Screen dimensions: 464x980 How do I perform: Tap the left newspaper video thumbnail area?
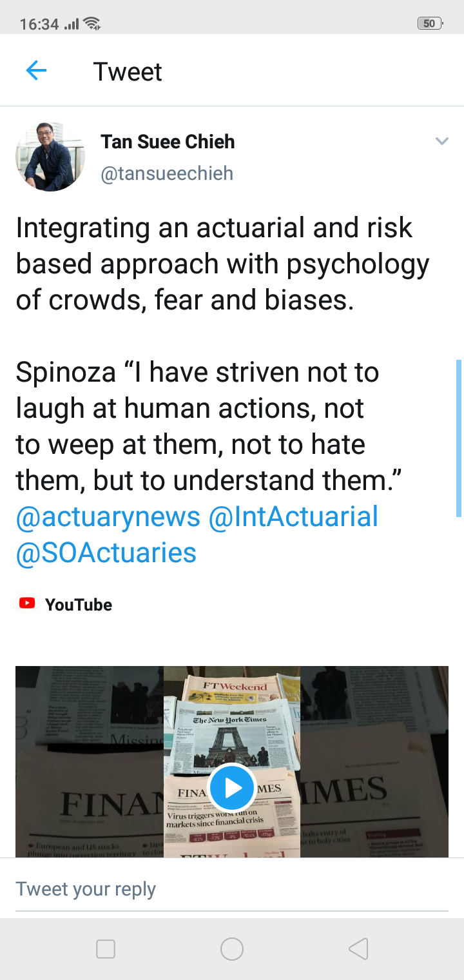pos(90,761)
